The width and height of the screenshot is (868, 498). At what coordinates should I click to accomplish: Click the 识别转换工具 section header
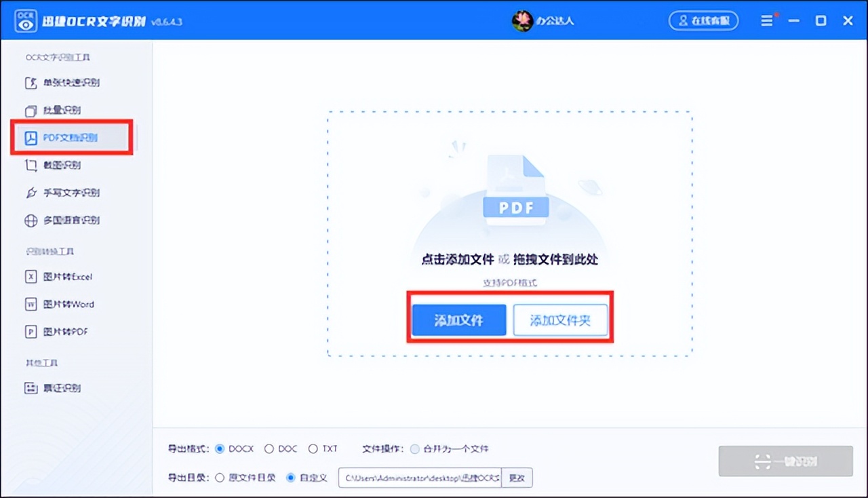tap(50, 252)
